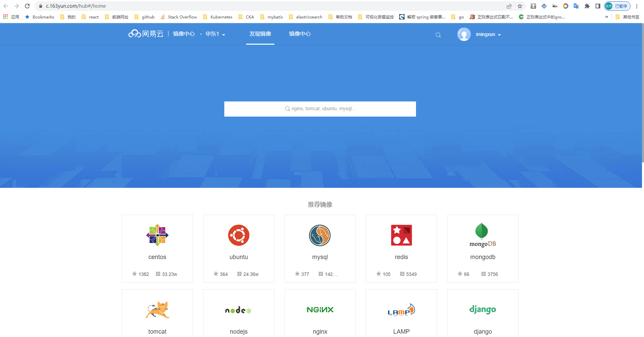Click the user avatar icon

(x=464, y=34)
